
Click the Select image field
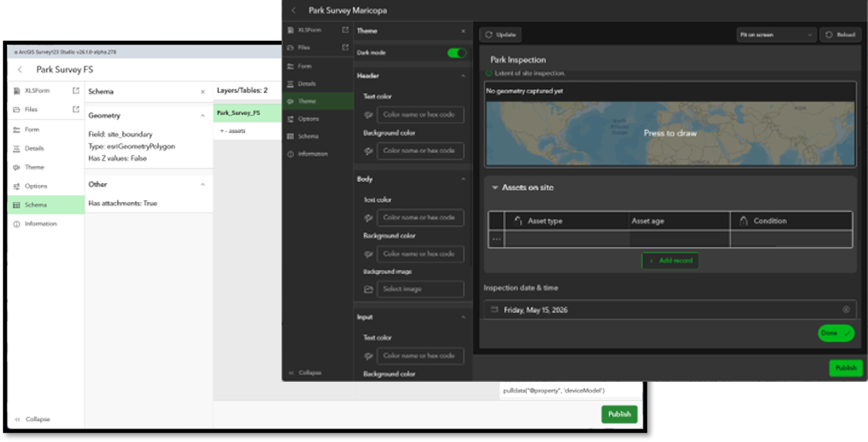pos(420,289)
